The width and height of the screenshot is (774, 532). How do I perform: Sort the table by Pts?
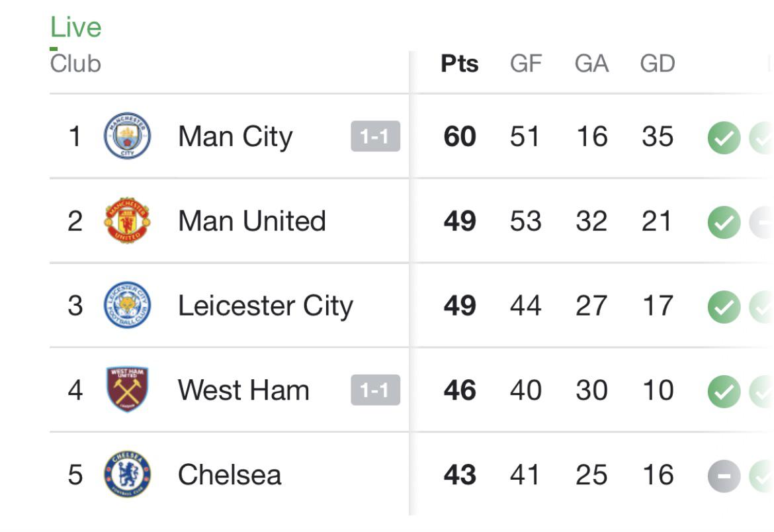[x=460, y=64]
